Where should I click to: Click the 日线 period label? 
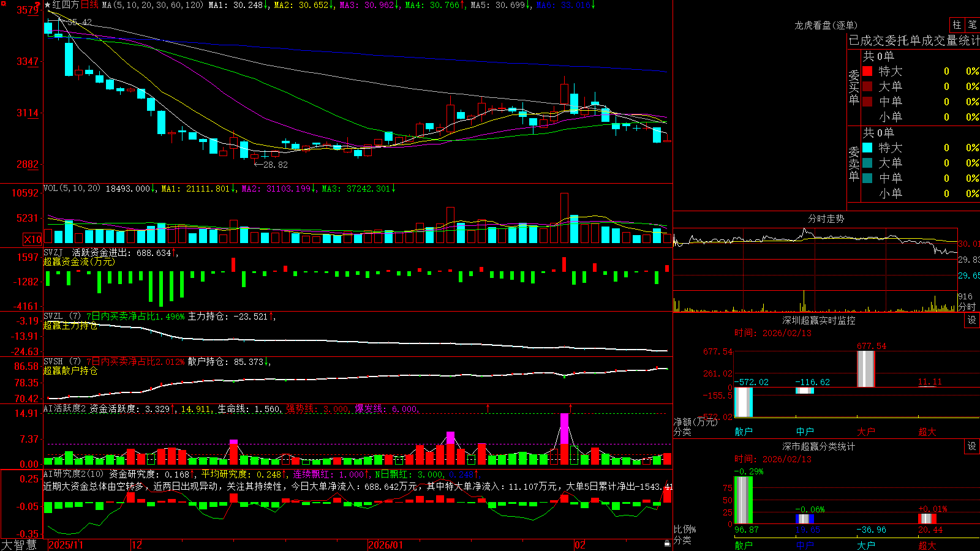[x=89, y=5]
